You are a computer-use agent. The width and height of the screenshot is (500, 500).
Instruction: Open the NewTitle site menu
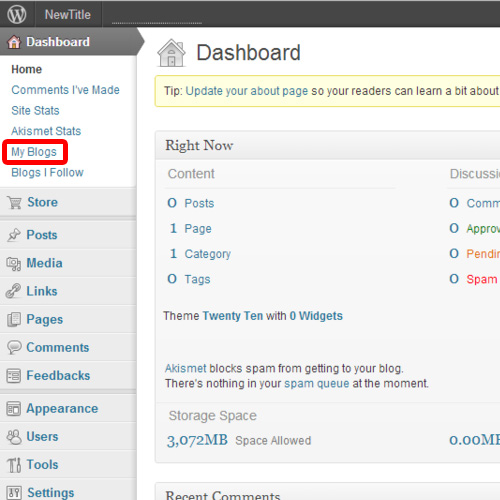68,14
